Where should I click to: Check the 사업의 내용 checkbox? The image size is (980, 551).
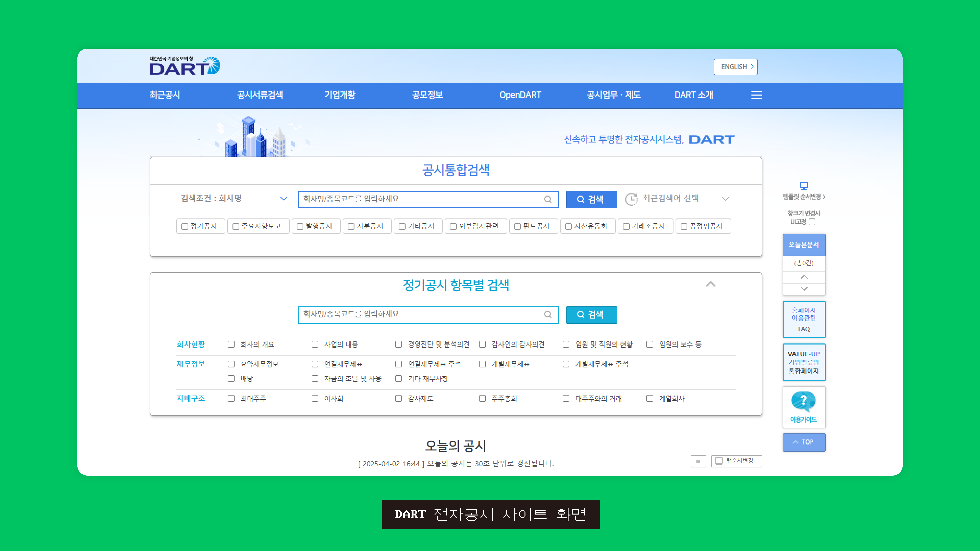point(315,344)
